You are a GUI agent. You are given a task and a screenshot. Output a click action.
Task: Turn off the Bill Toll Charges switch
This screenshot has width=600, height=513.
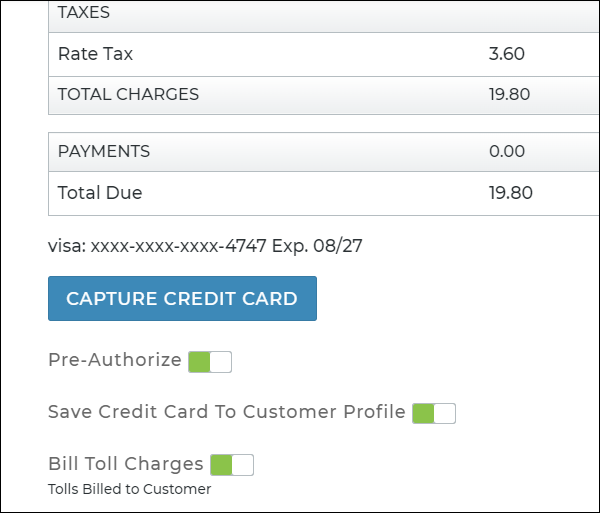click(x=232, y=465)
